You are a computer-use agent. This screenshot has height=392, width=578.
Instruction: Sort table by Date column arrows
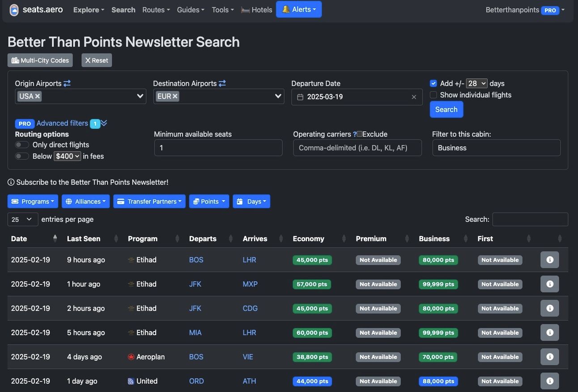click(x=55, y=239)
